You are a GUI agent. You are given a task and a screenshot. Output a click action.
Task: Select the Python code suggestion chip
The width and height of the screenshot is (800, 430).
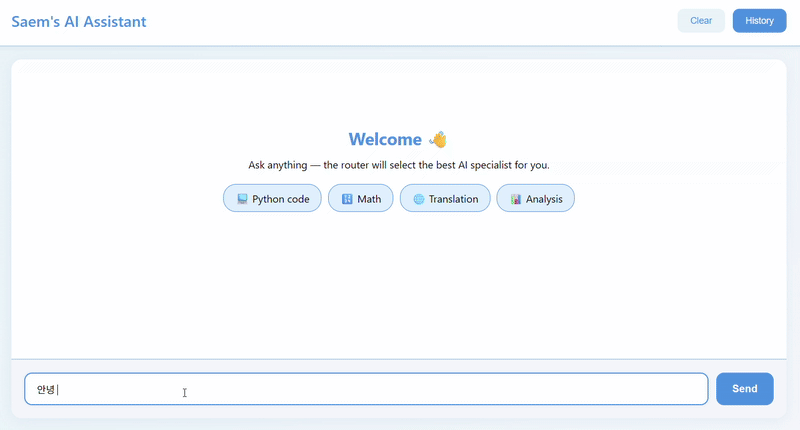tap(273, 199)
